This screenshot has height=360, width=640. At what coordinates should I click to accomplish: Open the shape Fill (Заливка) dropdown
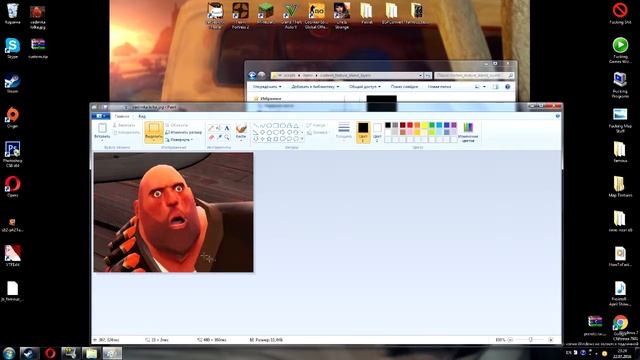point(317,133)
